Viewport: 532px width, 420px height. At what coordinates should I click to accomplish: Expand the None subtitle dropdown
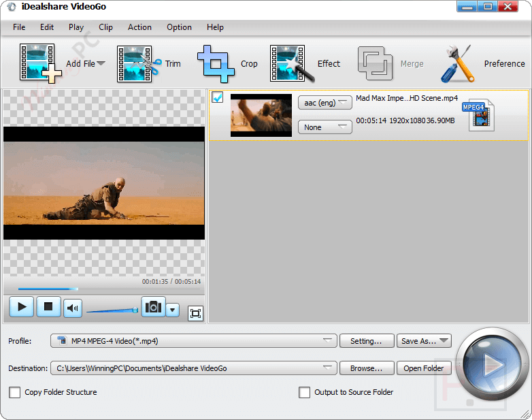click(325, 127)
